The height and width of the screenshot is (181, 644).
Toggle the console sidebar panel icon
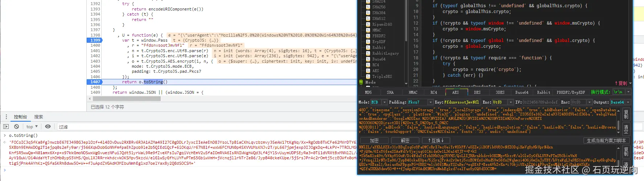pyautogui.click(x=6, y=126)
